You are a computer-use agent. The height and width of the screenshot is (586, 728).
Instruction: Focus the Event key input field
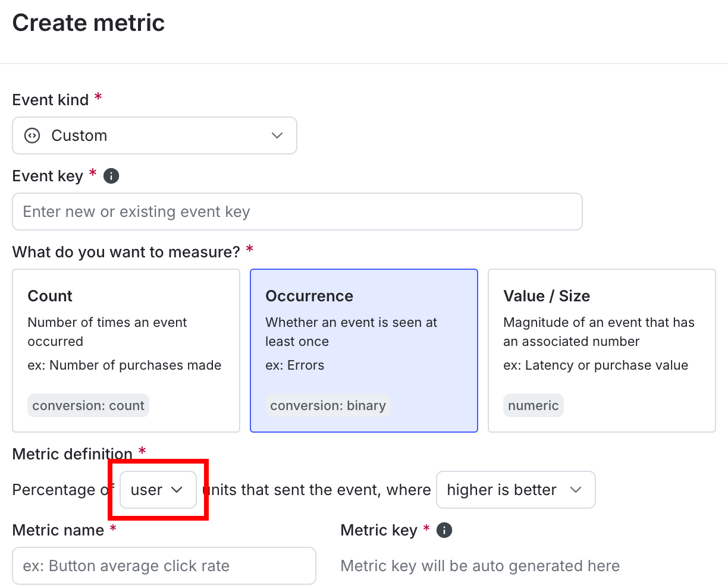coord(297,212)
